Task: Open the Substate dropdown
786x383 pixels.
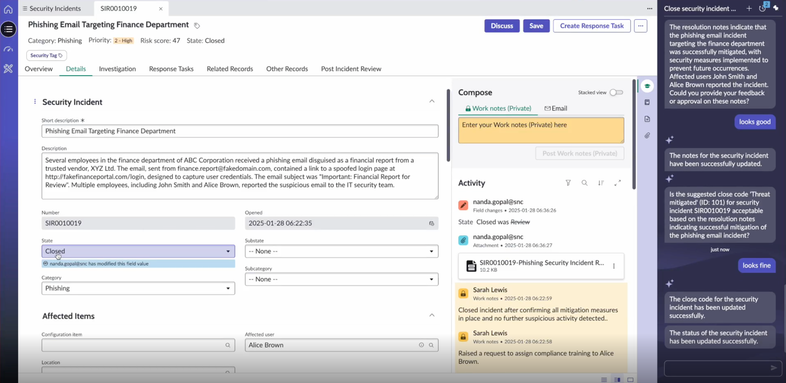Action: [x=341, y=251]
